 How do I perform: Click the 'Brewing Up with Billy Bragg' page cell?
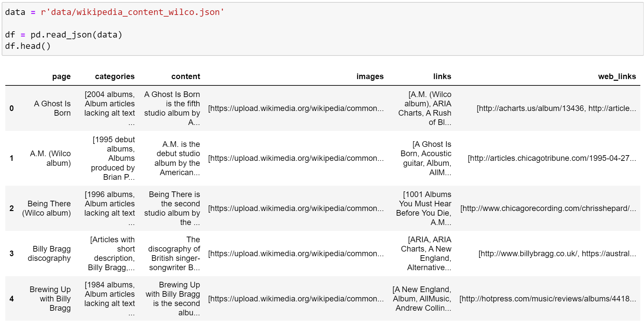pyautogui.click(x=50, y=299)
